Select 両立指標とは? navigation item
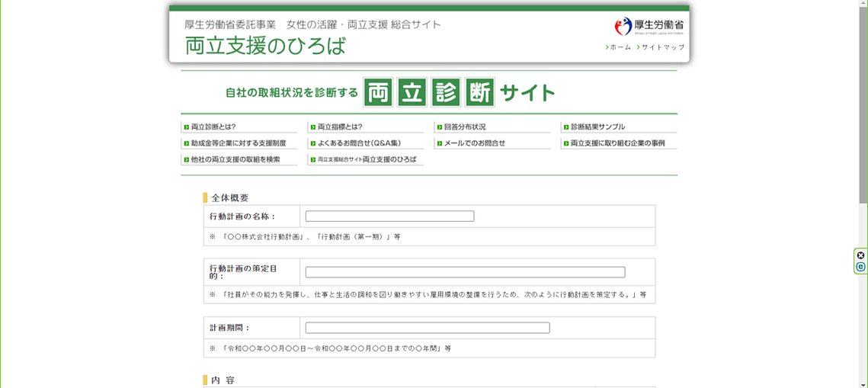Screen dimensions: 868x388 tap(340, 127)
